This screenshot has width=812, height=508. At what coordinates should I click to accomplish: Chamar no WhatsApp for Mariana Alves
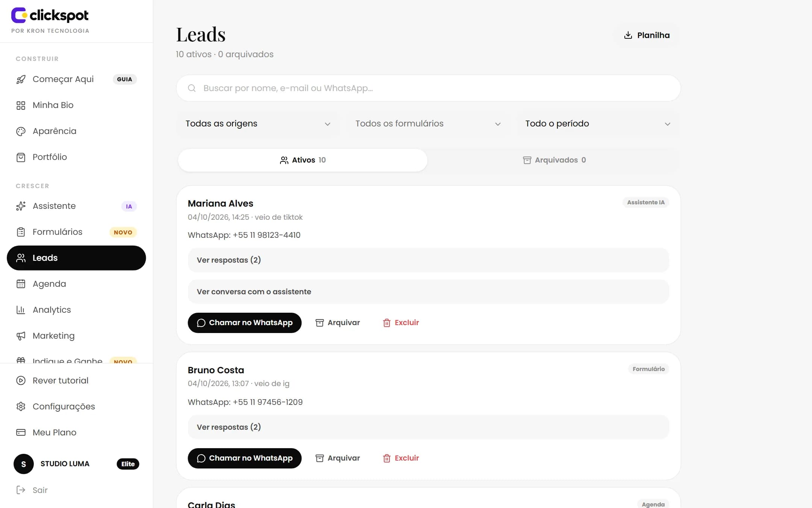(245, 323)
